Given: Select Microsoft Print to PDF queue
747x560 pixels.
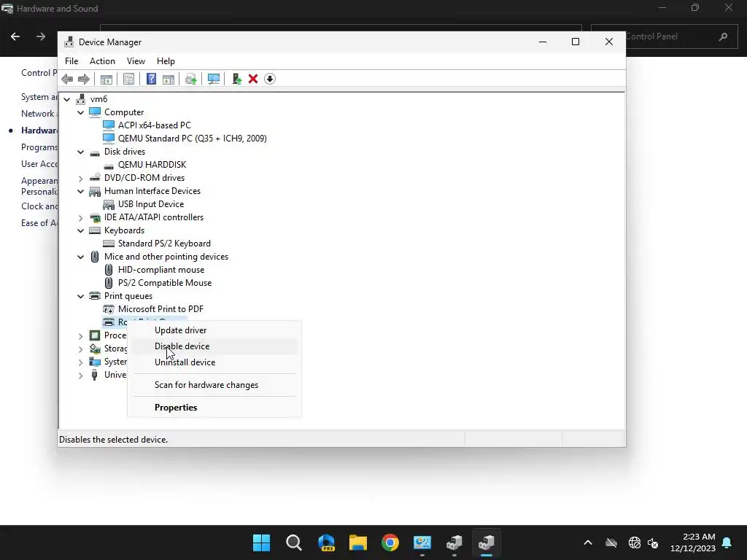Looking at the screenshot, I should pyautogui.click(x=160, y=309).
